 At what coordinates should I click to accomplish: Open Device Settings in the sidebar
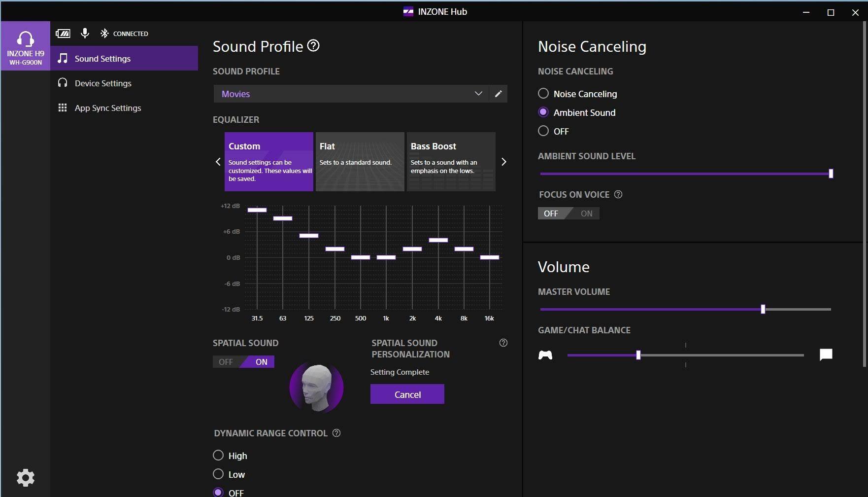pyautogui.click(x=103, y=83)
